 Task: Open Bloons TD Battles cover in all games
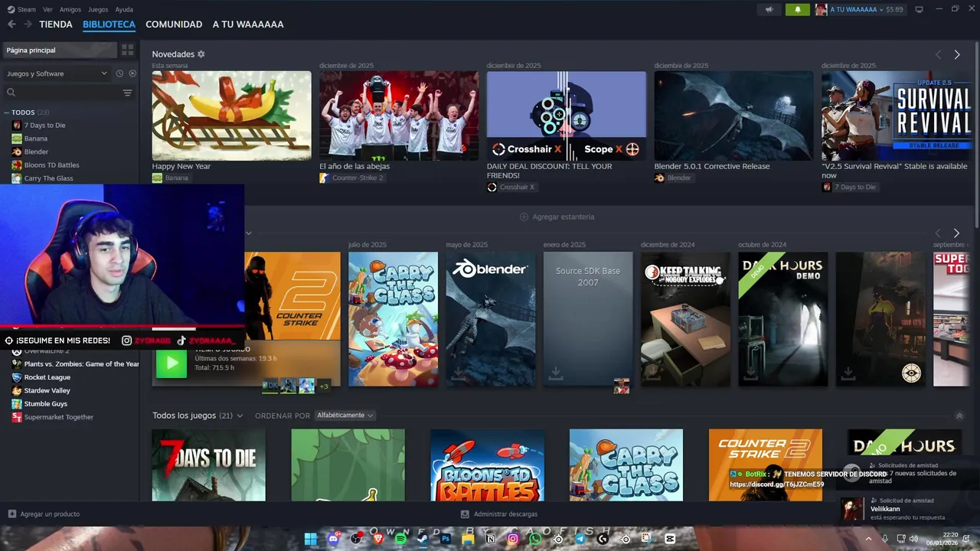[487, 465]
